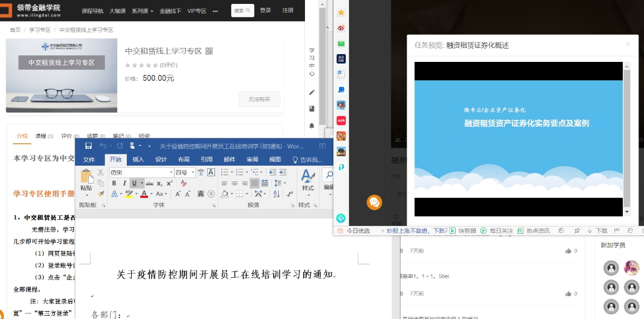Click the red font color swatch
The height and width of the screenshot is (319, 644).
tap(144, 194)
